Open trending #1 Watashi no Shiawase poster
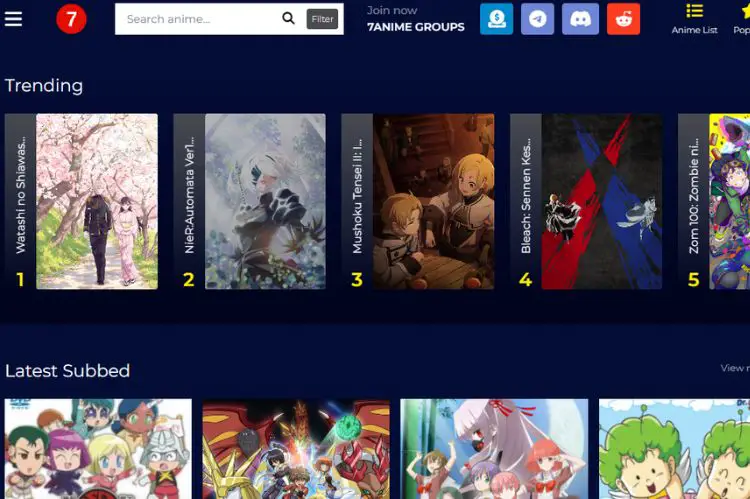Viewport: 750px width, 499px height. click(x=97, y=201)
